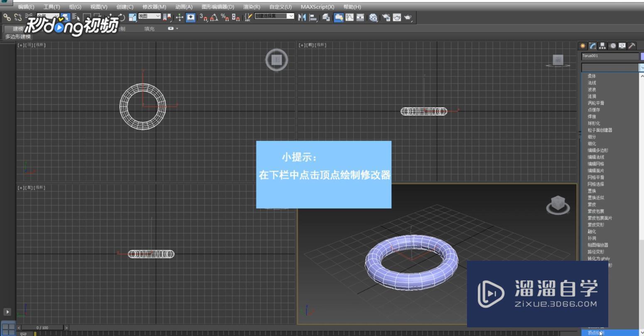The width and height of the screenshot is (644, 336).
Task: Toggle the Spinner Snap icon
Action: click(x=236, y=17)
